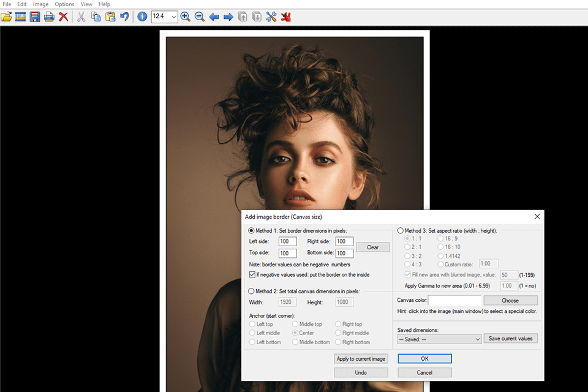The image size is (588, 392).
Task: Select the 4 : 3 aspect ratio radio
Action: [407, 265]
